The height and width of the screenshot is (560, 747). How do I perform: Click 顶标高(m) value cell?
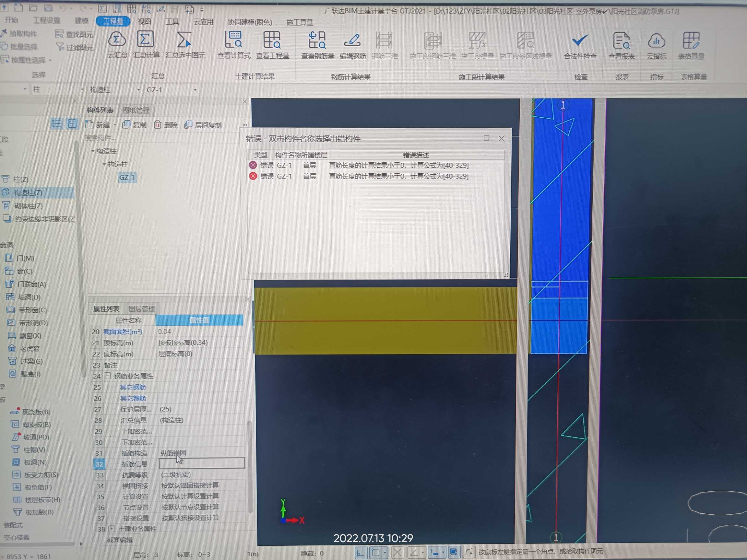tap(200, 343)
